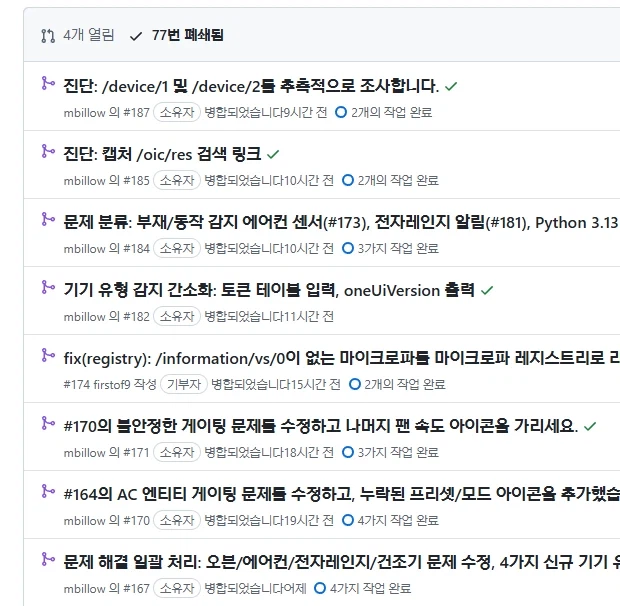The height and width of the screenshot is (606, 620).
Task: Click merged icon of #170의 불안정한 게이팅 row
Action: [48, 423]
